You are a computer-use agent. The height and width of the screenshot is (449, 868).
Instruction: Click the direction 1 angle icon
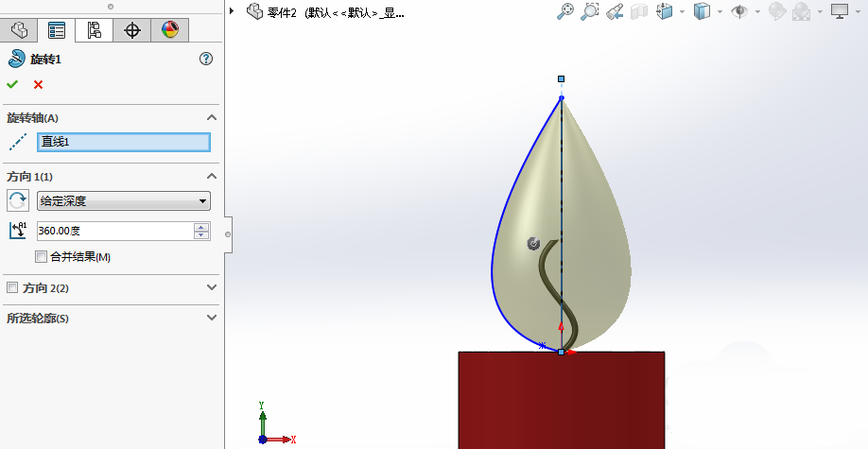[18, 231]
